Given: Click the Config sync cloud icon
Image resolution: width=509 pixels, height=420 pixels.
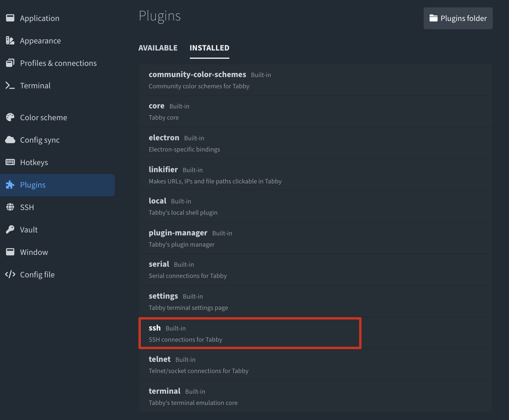Looking at the screenshot, I should (10, 140).
